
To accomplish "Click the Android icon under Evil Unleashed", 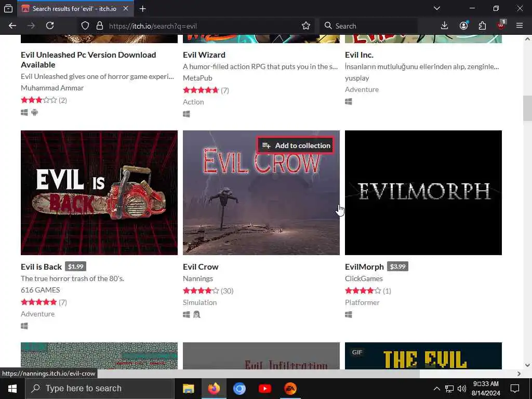I will point(35,112).
